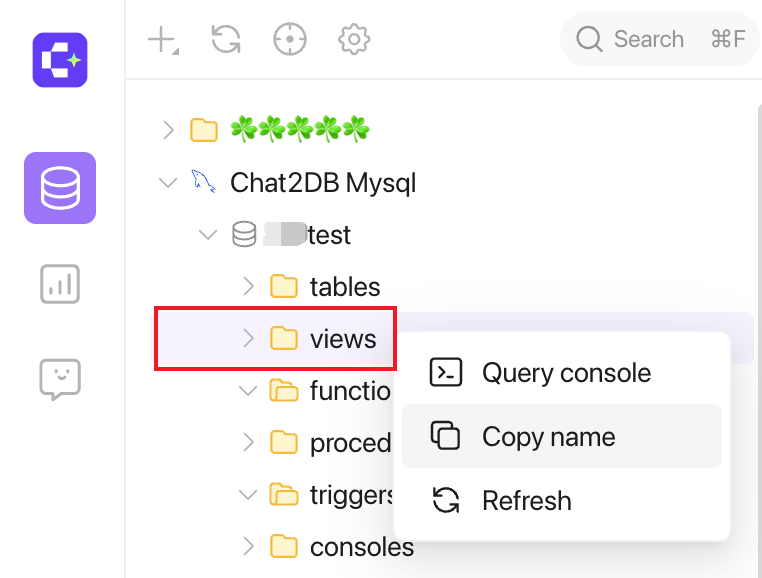Screen dimensions: 762x578
Task: Expand the clover emoji folder
Action: point(168,130)
